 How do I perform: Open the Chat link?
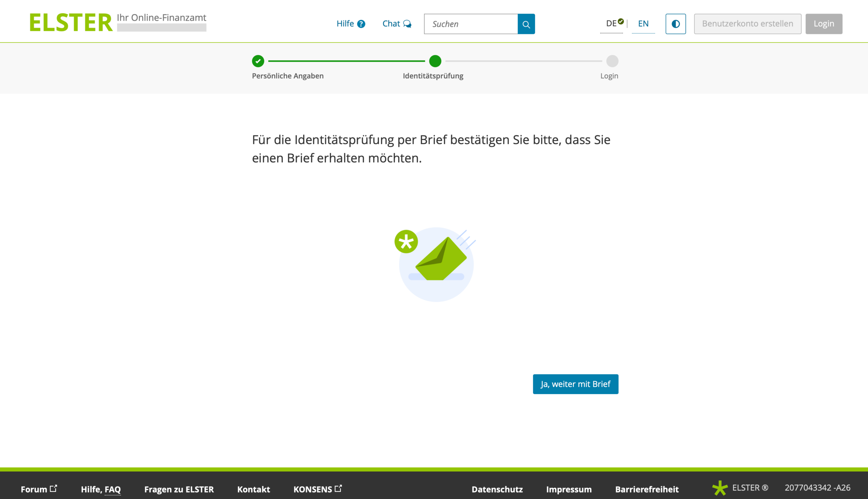[397, 24]
